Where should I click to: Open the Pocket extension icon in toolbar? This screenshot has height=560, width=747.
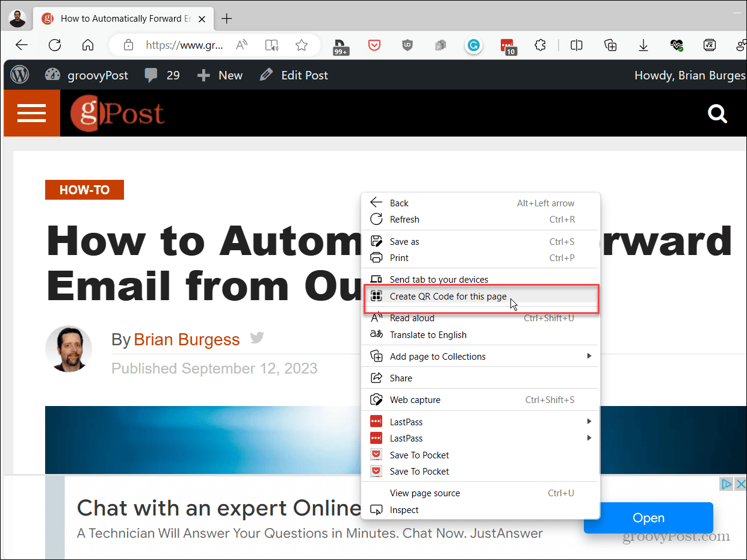pos(374,45)
